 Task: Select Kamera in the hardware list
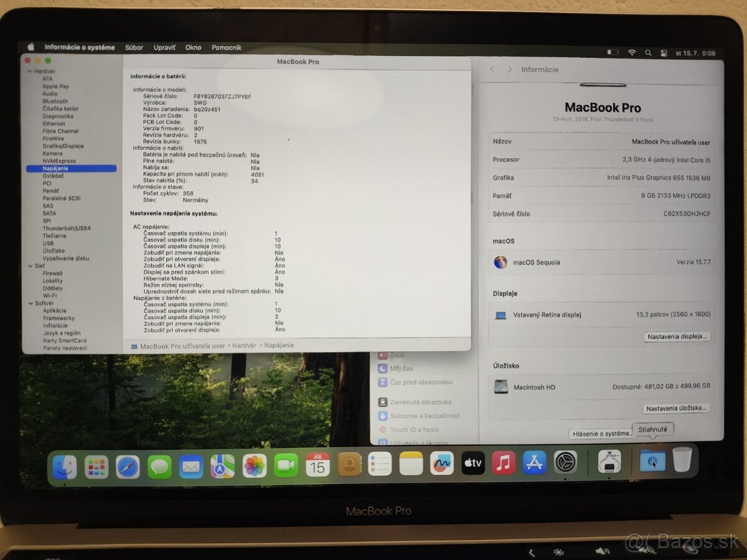pyautogui.click(x=52, y=153)
